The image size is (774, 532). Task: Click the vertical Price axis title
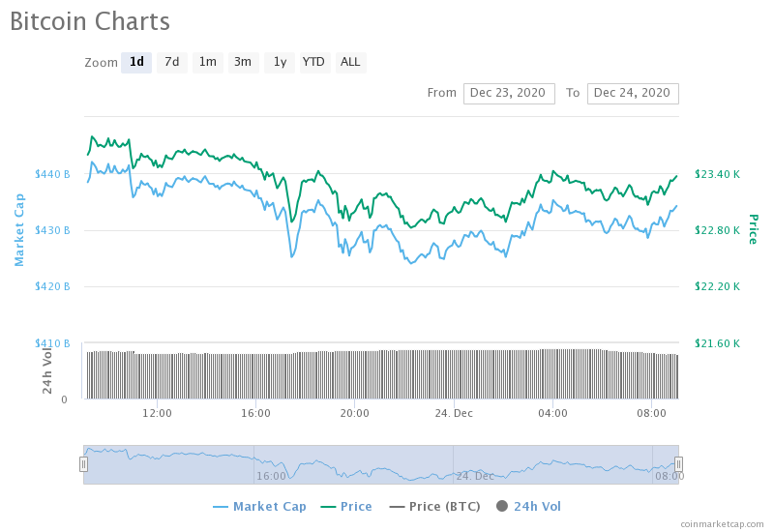coord(754,229)
